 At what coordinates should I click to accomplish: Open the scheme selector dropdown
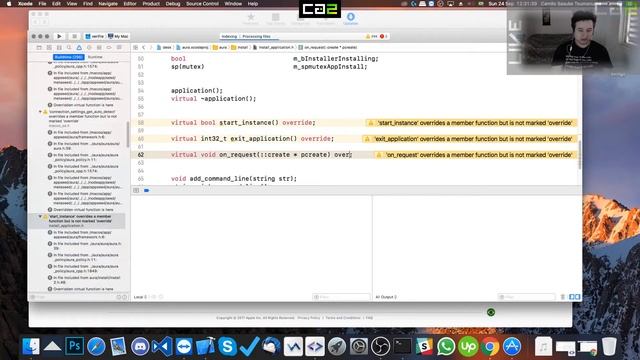95,36
